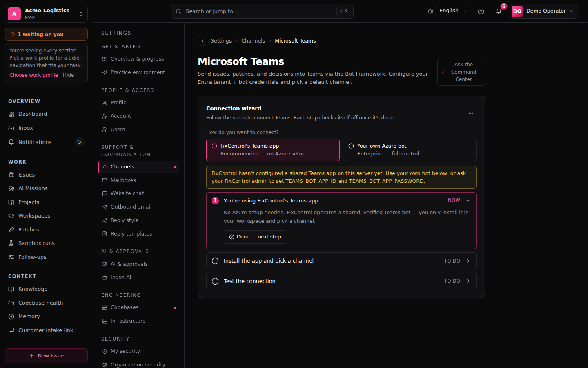Check the Test the connection step circle
This screenshot has height=368, width=588.
click(215, 281)
